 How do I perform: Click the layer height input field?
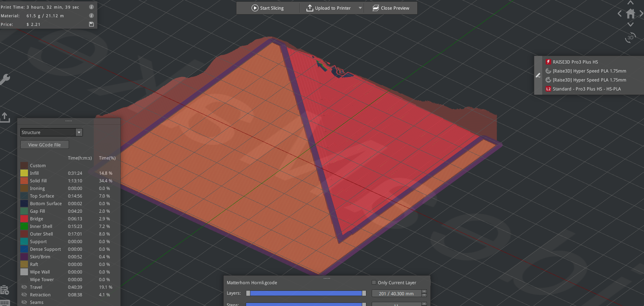point(396,294)
